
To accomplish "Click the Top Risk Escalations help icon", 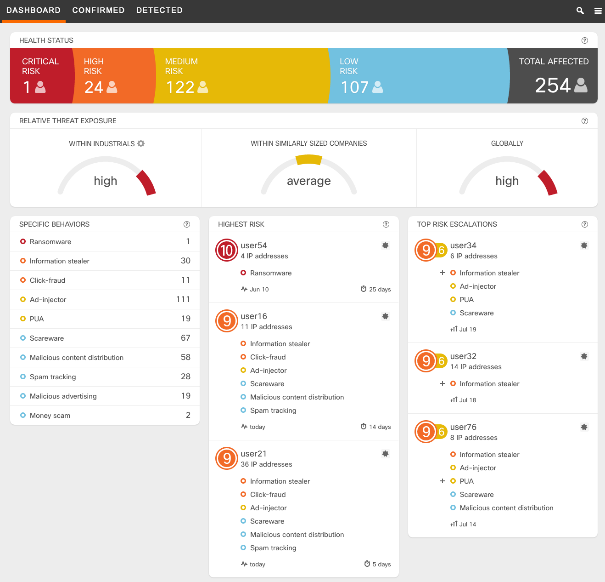I will (x=584, y=224).
